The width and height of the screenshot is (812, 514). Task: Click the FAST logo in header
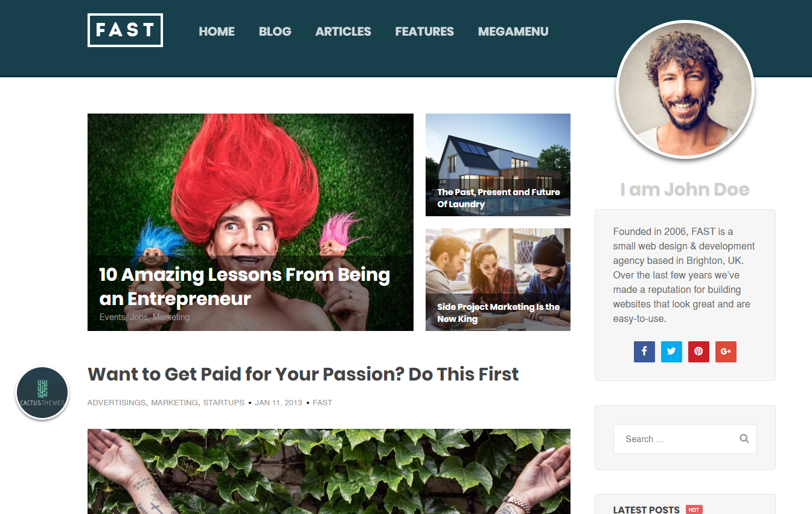coord(125,30)
